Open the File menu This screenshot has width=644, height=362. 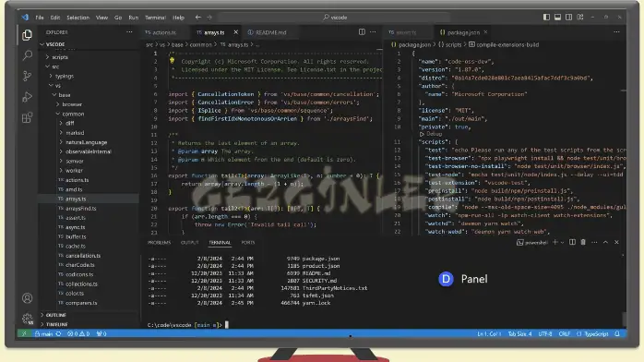[40, 18]
